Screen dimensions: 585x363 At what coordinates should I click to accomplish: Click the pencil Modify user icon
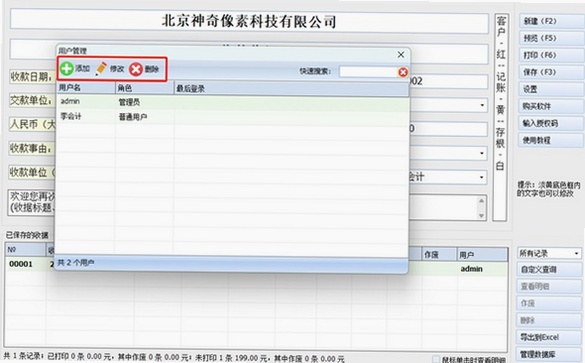(x=101, y=69)
